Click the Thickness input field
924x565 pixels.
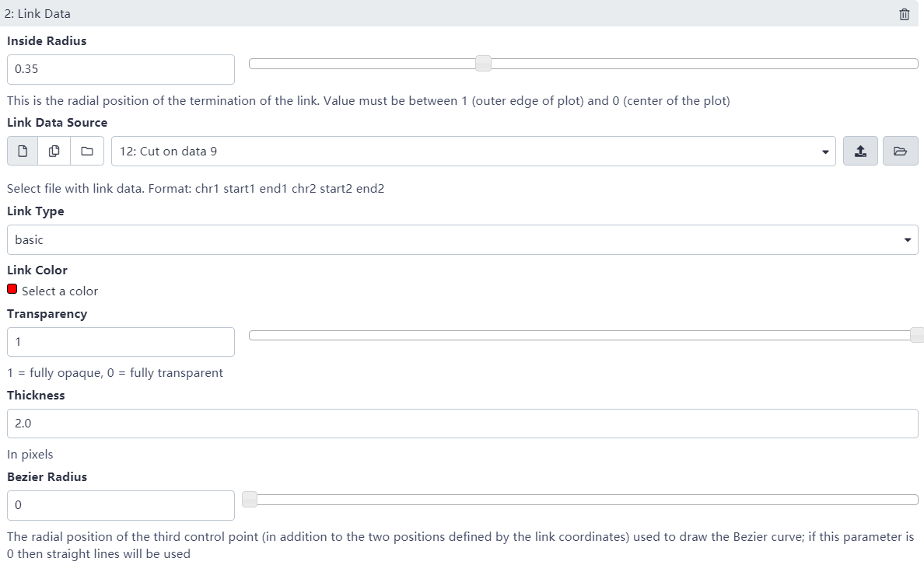(462, 424)
